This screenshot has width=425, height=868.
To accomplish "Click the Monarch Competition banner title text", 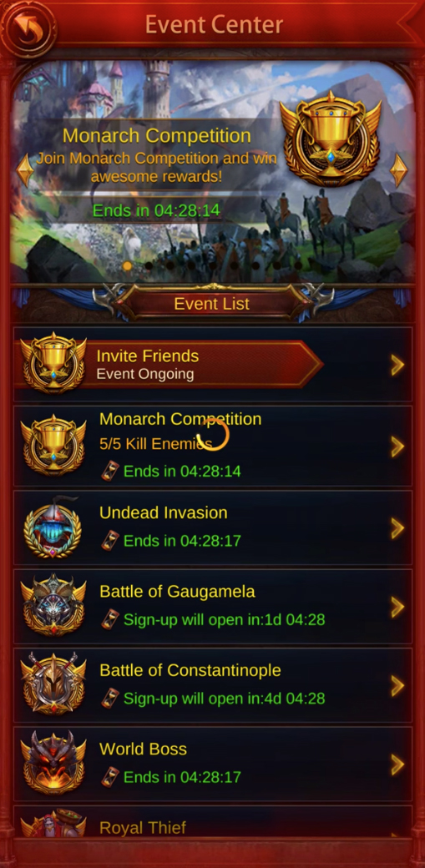I will point(157,135).
